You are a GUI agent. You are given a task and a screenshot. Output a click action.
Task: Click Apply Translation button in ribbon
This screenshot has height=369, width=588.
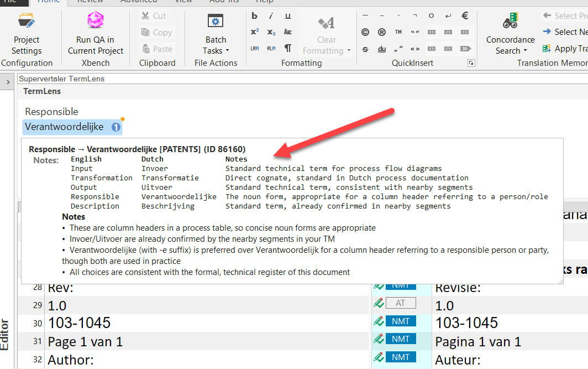coord(564,49)
